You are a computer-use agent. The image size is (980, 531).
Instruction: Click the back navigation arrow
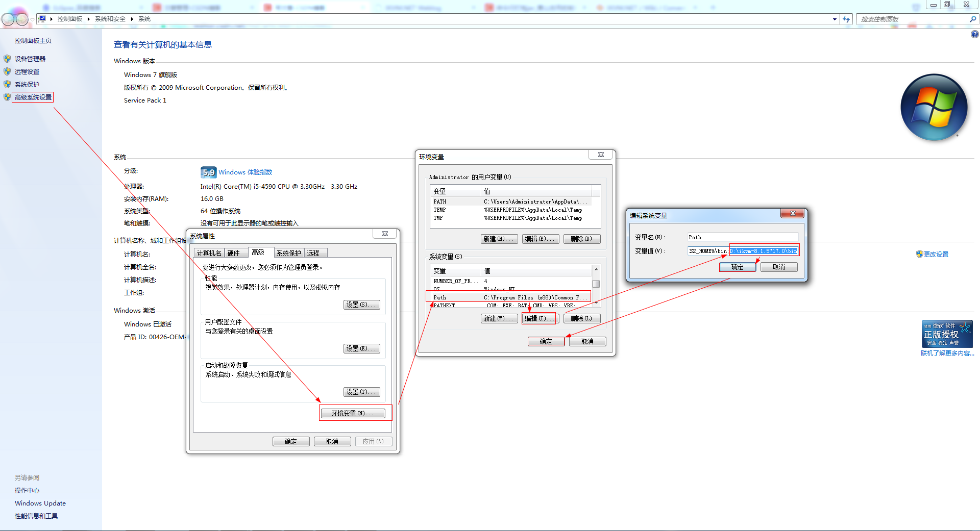(x=7, y=19)
